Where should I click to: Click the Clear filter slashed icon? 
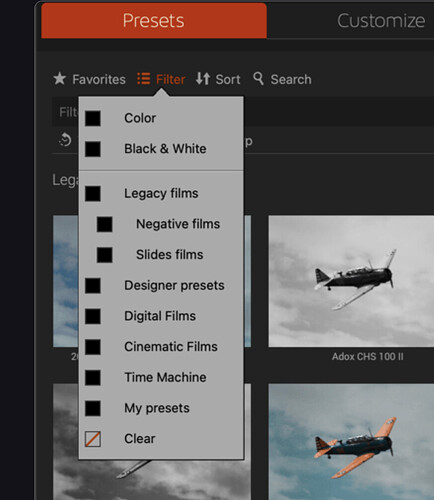[x=93, y=439]
